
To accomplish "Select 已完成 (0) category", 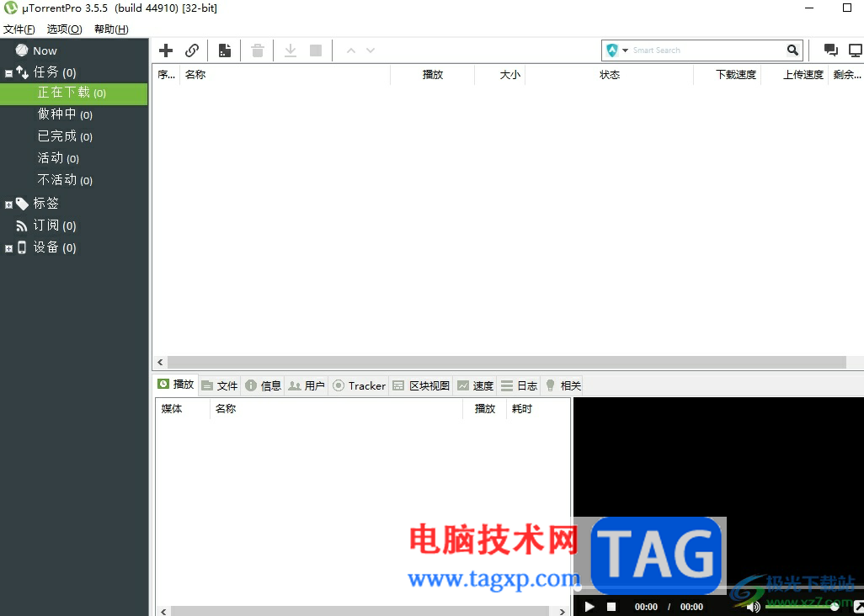I will (x=65, y=136).
